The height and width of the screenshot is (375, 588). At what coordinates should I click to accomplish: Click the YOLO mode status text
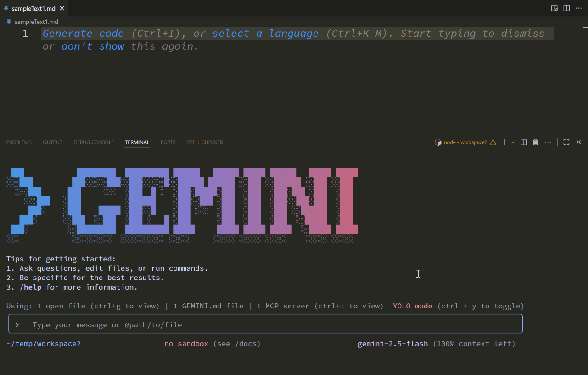[413, 306]
